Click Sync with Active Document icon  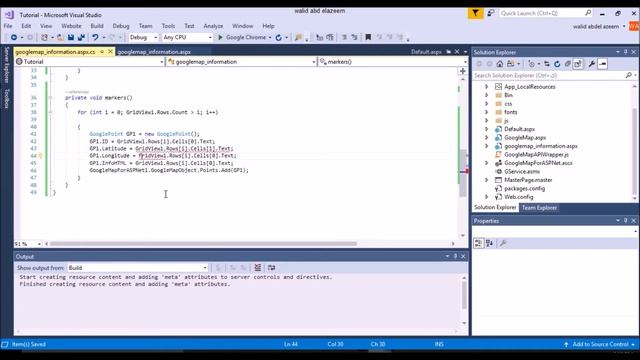click(x=547, y=64)
